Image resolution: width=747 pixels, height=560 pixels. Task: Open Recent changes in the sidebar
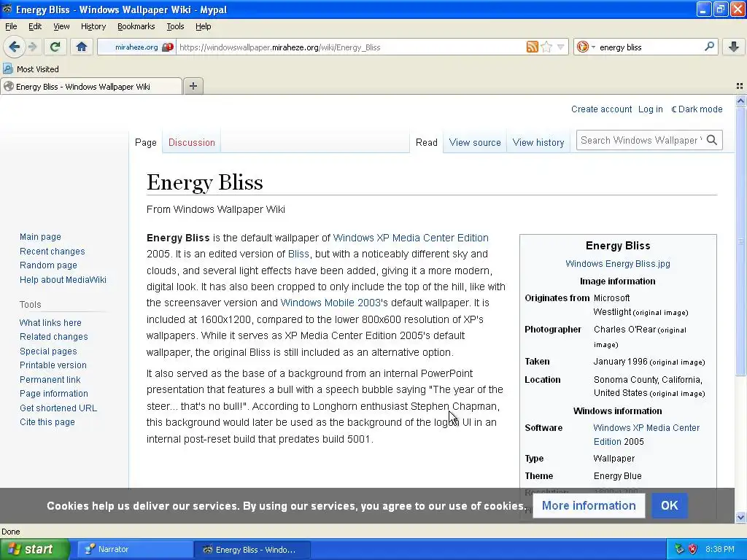53,251
